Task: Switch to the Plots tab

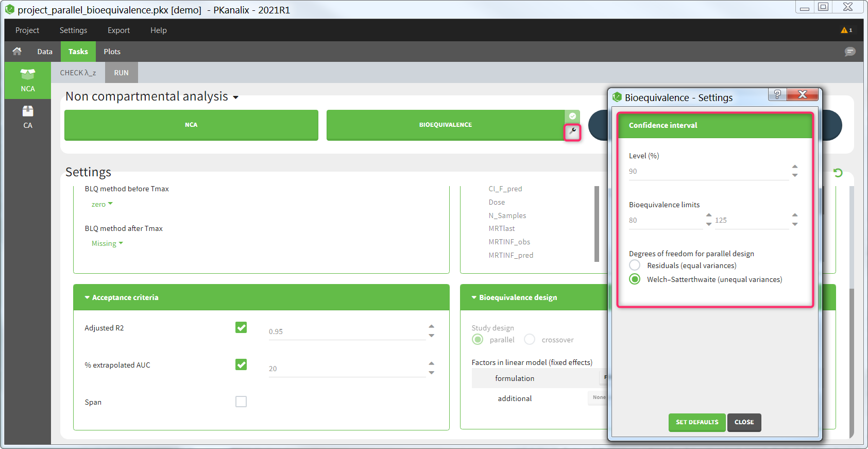Action: point(112,52)
